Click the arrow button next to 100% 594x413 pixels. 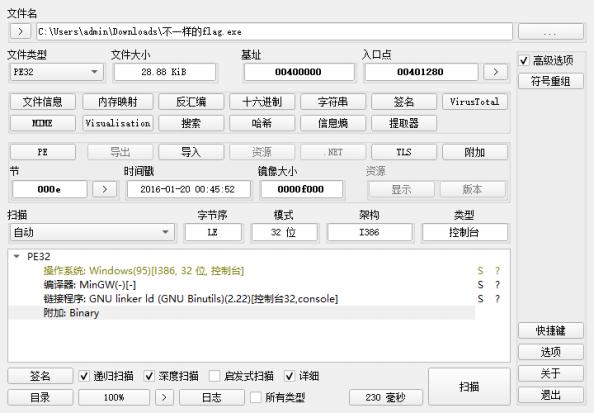coord(164,397)
